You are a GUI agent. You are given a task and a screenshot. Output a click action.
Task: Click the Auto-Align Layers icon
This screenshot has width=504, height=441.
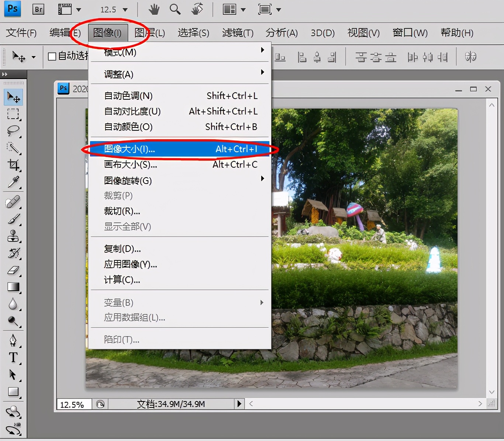[470, 57]
